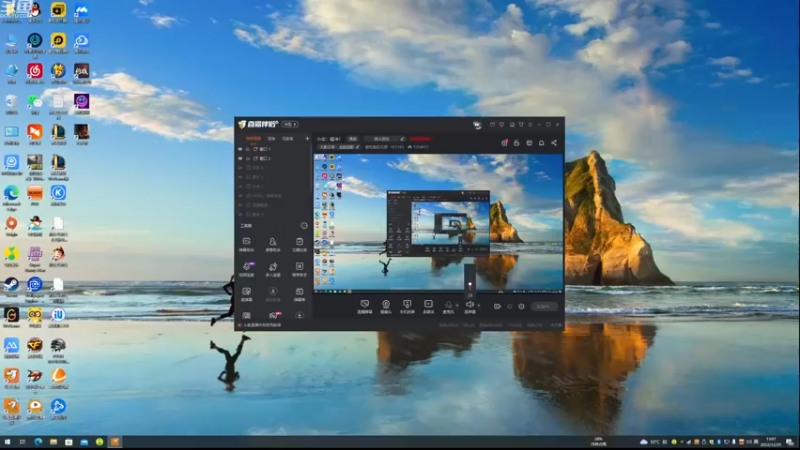Open the Windows Start menu
This screenshot has height=450, width=800.
(x=7, y=442)
